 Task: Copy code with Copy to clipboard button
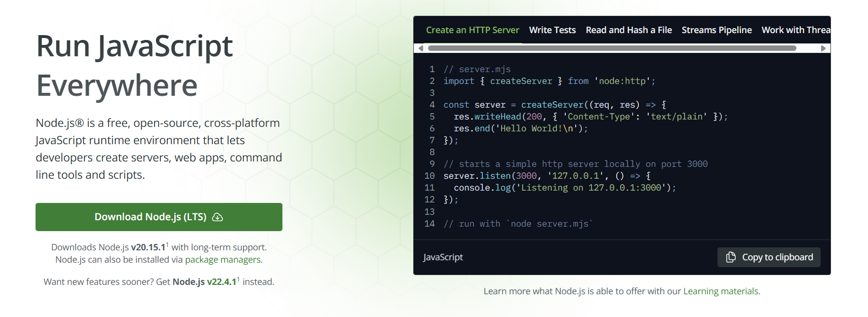coord(769,257)
